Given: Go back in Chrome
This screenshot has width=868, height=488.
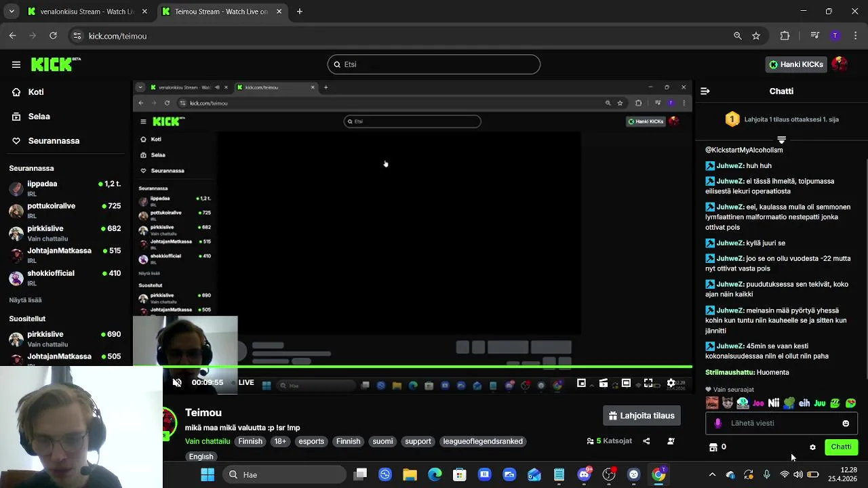Looking at the screenshot, I should (x=13, y=36).
